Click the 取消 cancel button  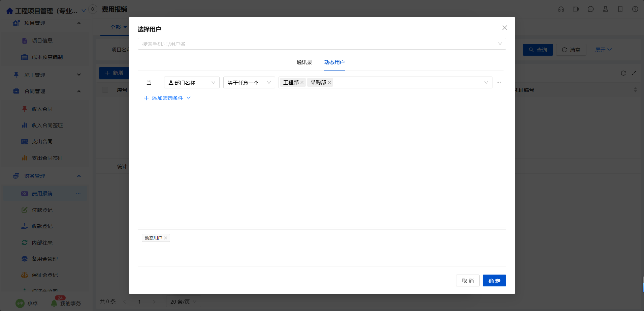[x=468, y=281]
